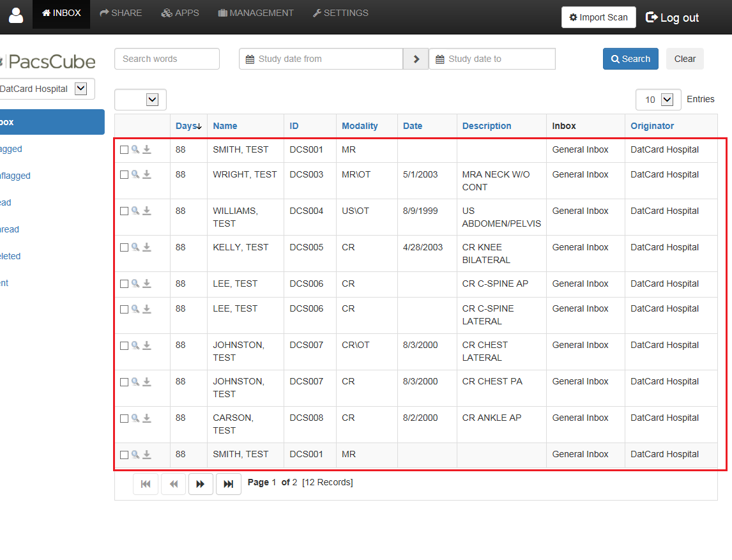
Task: Go to next page of records
Action: [201, 484]
